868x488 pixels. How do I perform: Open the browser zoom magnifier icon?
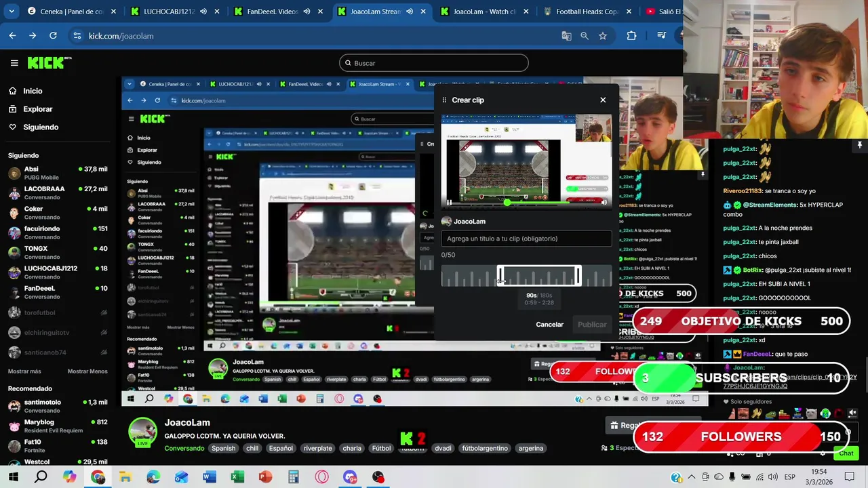click(585, 36)
